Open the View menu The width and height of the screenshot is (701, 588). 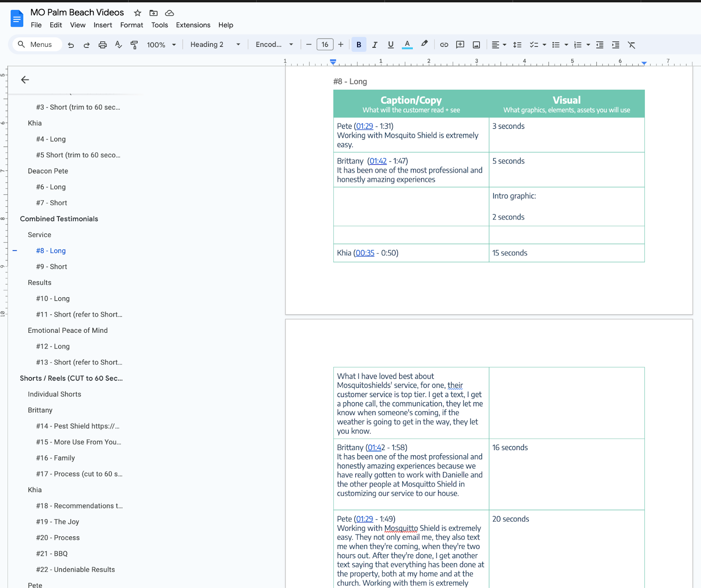point(78,25)
